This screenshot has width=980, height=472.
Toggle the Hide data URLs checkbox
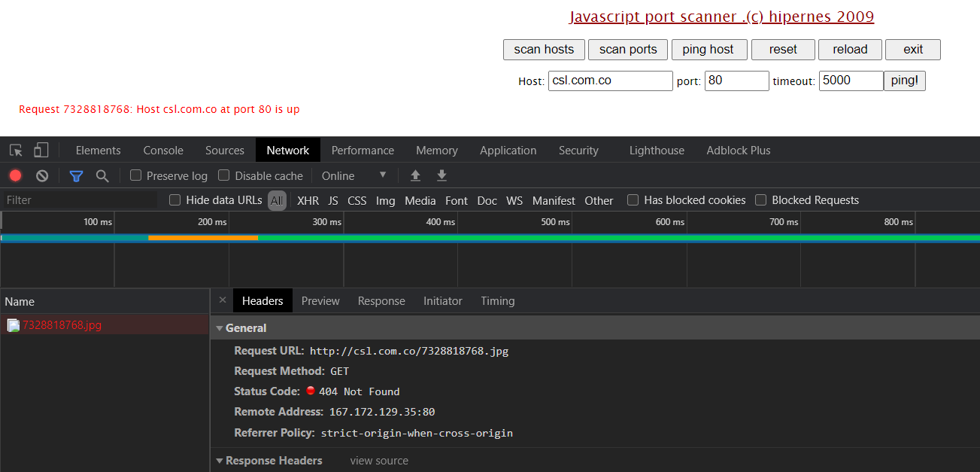click(174, 200)
